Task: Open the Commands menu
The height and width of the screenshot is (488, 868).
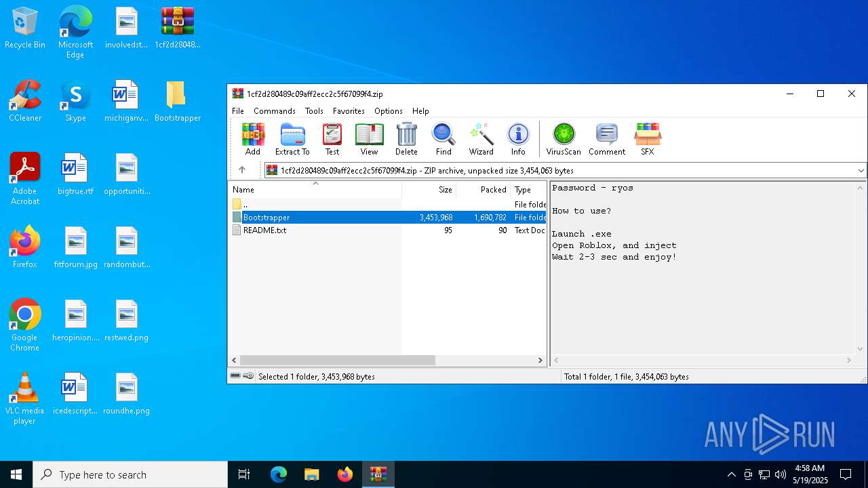Action: pyautogui.click(x=275, y=110)
